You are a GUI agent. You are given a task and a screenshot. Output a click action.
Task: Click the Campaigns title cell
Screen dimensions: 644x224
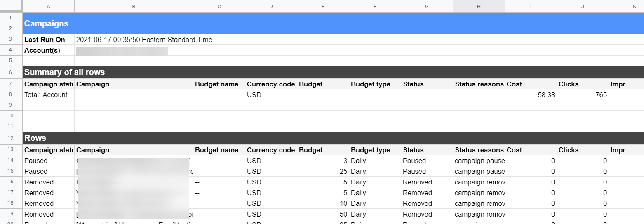(x=46, y=23)
